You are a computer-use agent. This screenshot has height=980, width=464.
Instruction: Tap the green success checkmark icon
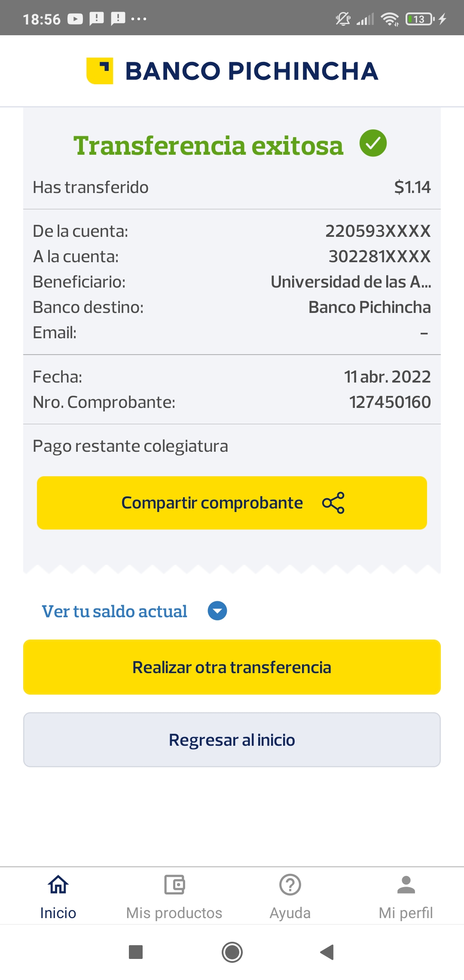pyautogui.click(x=373, y=143)
